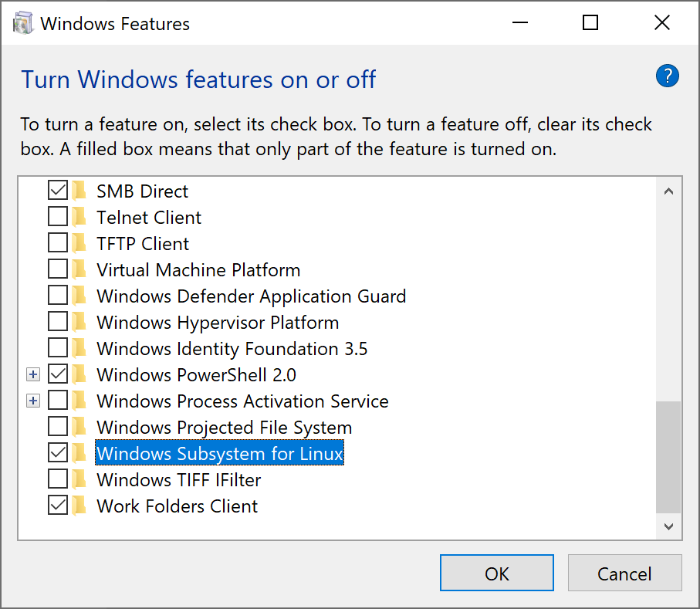Click folder icon beside Windows TIFF IFilter

79,479
